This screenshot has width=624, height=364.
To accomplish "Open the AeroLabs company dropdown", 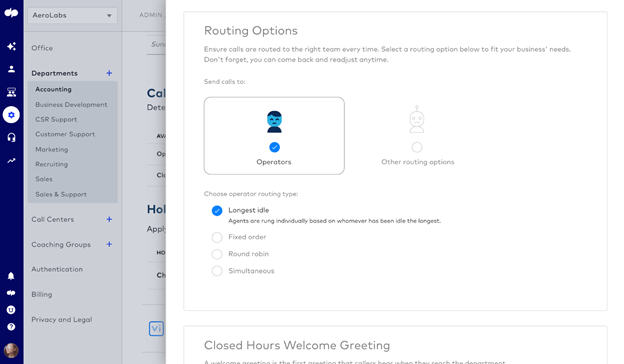I will (72, 16).
